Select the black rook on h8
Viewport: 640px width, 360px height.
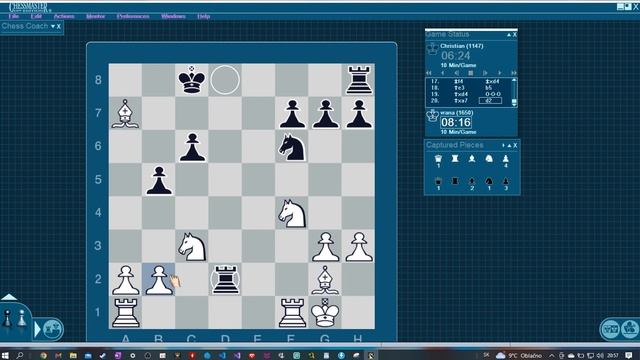(x=358, y=80)
